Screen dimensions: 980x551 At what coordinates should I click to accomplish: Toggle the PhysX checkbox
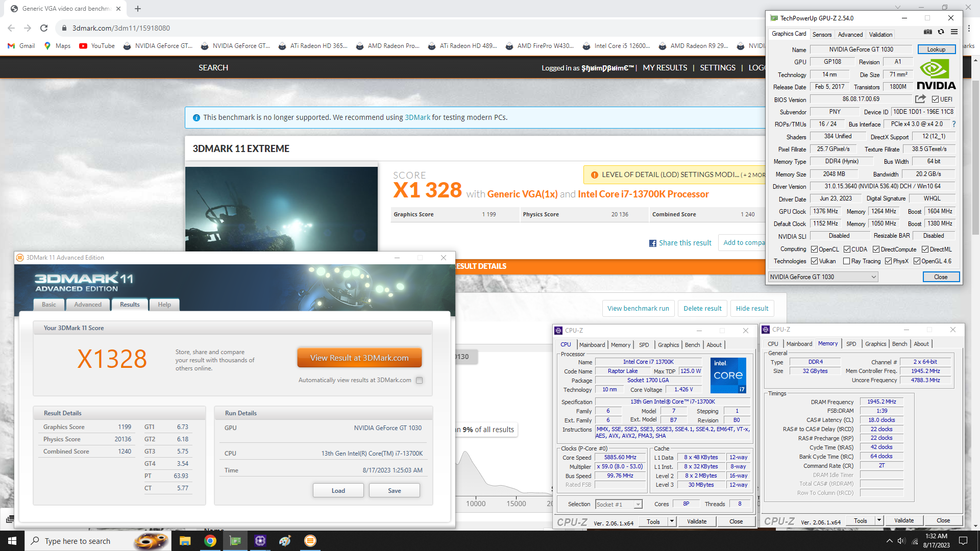point(888,261)
